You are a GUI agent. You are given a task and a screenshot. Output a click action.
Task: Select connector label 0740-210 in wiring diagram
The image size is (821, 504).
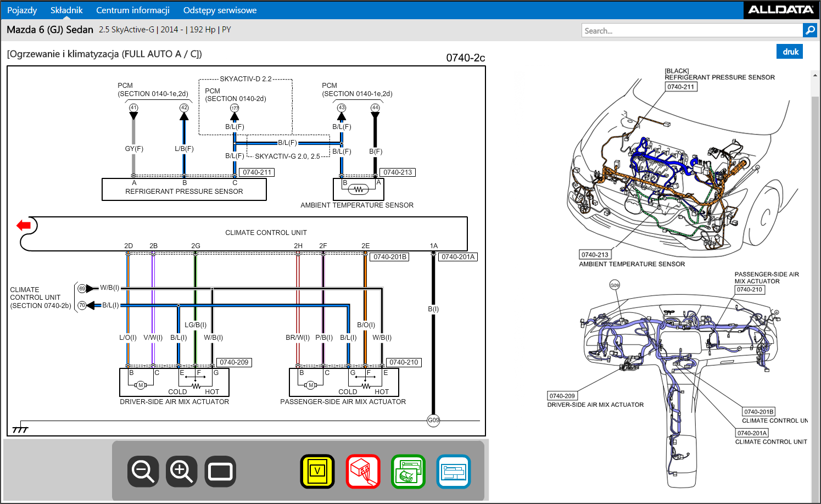pos(404,362)
